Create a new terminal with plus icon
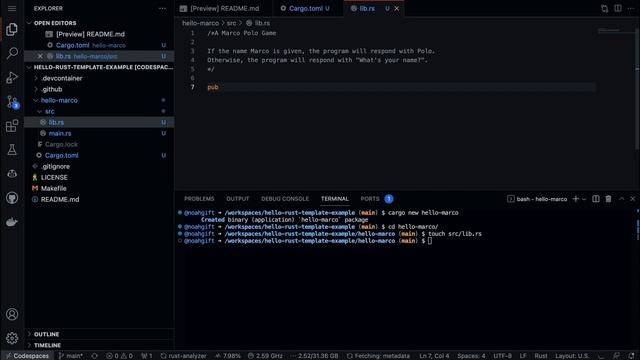 [576, 199]
